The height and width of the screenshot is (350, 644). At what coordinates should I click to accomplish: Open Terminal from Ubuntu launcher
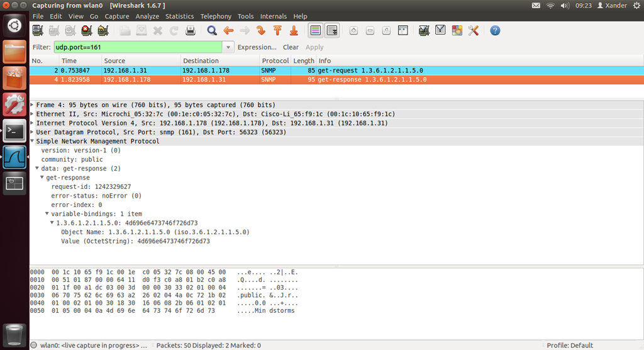(14, 131)
